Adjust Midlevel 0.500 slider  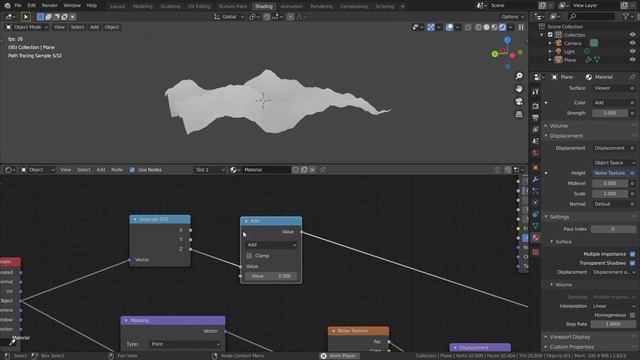610,183
